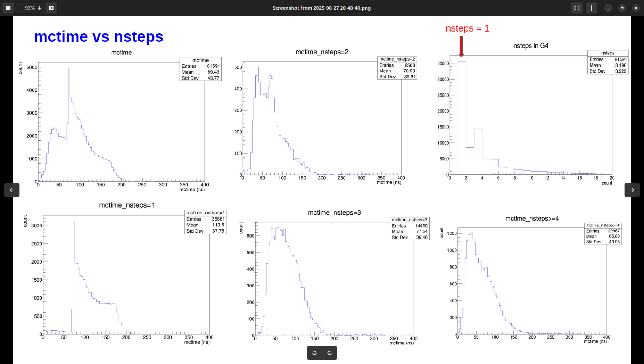This screenshot has height=364, width=644.
Task: Click Mean 77.54 in nsteps=3 stats box
Action: [x=410, y=232]
